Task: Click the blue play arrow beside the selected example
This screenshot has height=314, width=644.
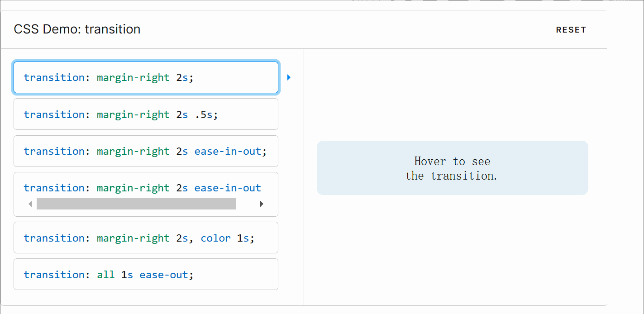Action: 289,77
